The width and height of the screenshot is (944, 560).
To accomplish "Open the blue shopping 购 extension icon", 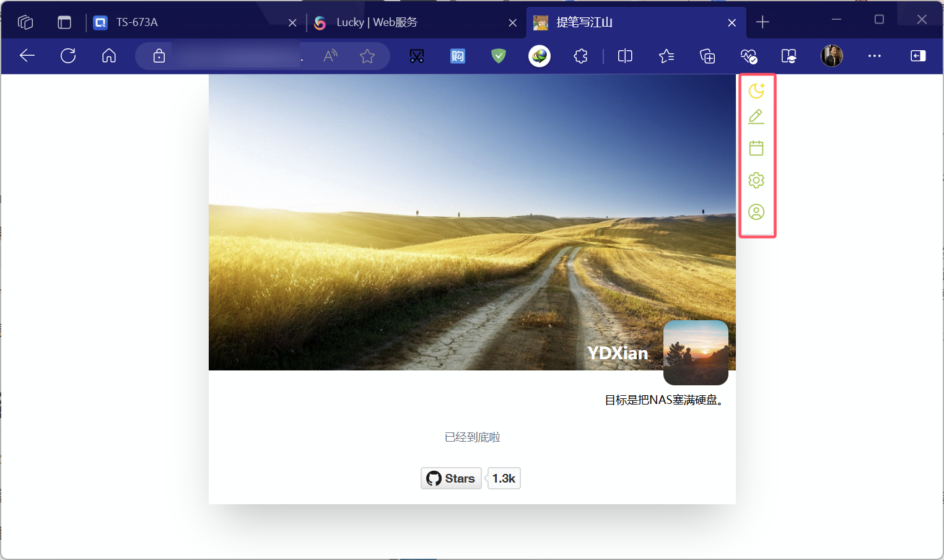I will (458, 56).
